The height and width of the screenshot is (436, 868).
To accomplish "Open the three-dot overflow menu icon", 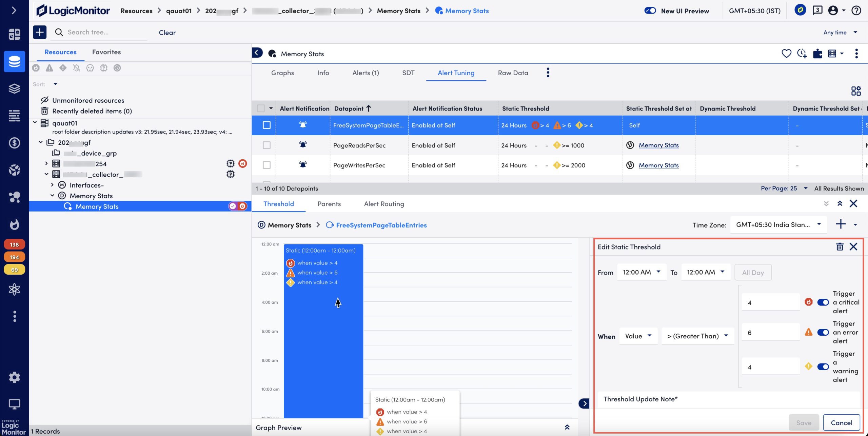I will tap(547, 72).
